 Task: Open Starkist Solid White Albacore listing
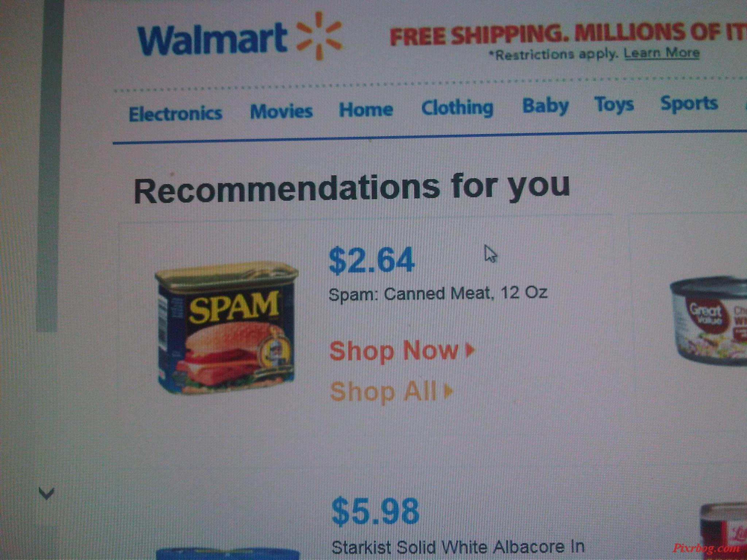pos(458,547)
